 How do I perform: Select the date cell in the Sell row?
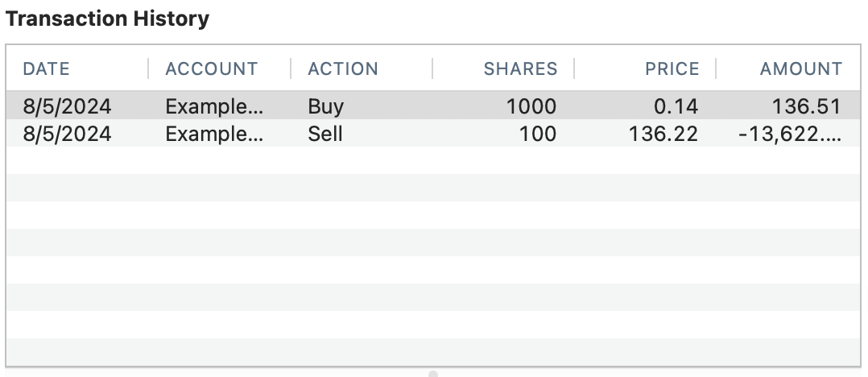click(x=67, y=134)
